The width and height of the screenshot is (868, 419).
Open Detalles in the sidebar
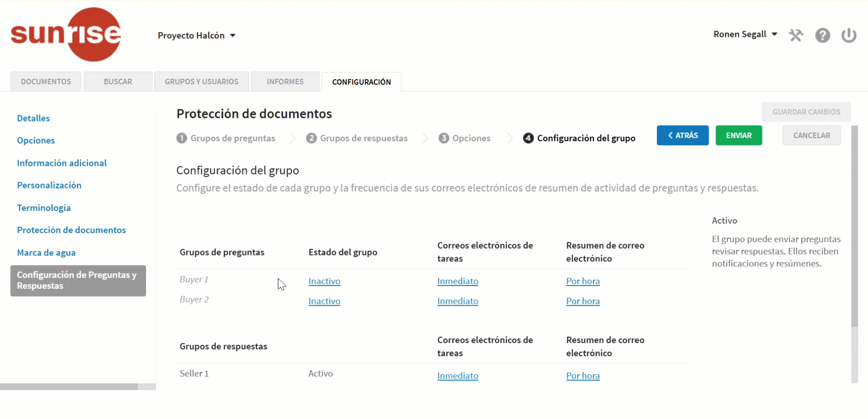33,118
